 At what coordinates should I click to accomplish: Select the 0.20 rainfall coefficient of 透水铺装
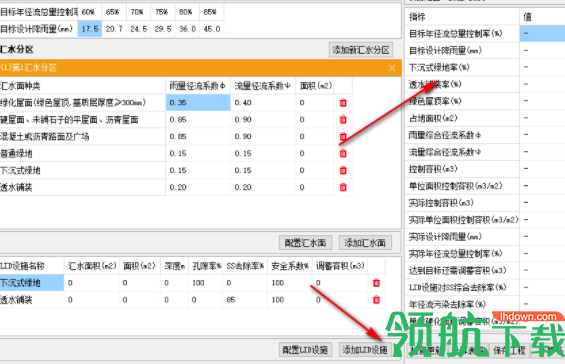click(x=198, y=187)
